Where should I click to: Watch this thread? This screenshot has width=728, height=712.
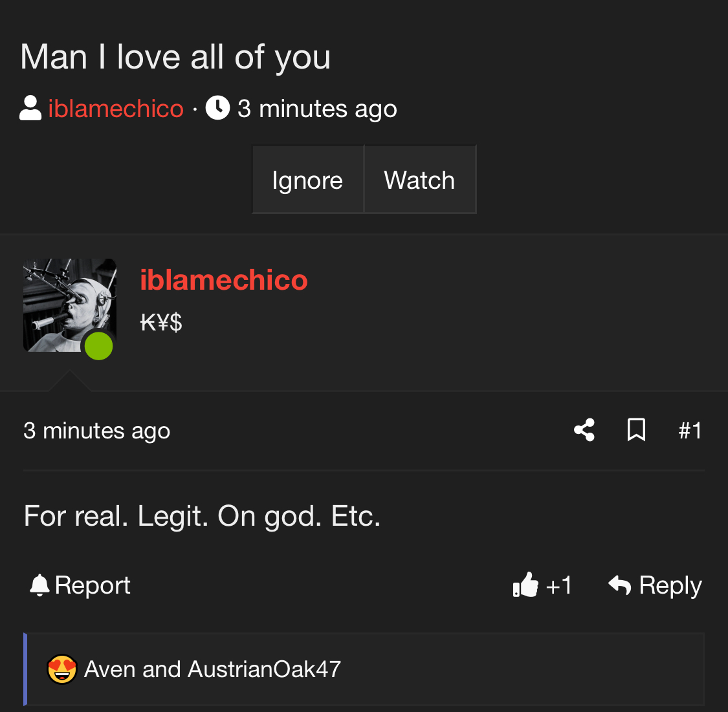[x=420, y=180]
